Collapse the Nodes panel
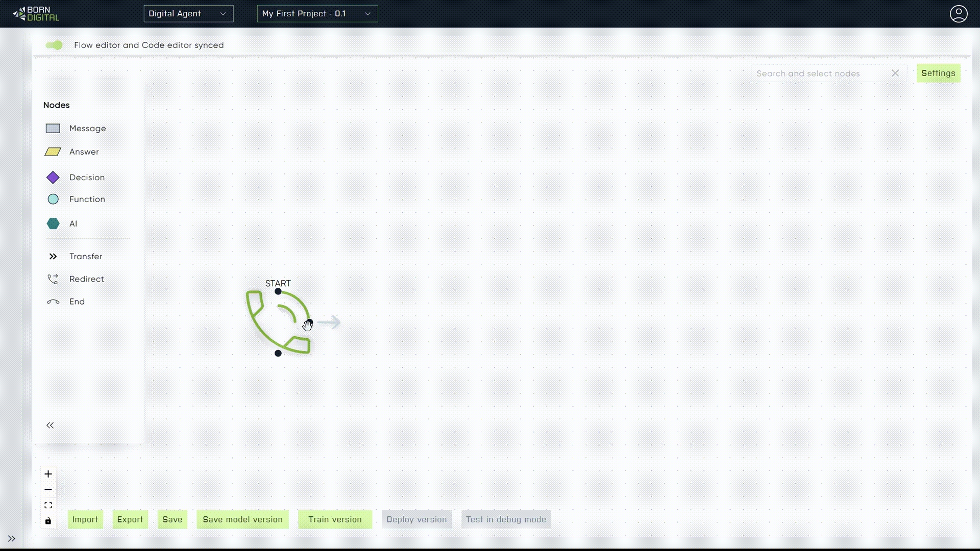Image resolution: width=980 pixels, height=551 pixels. tap(50, 425)
